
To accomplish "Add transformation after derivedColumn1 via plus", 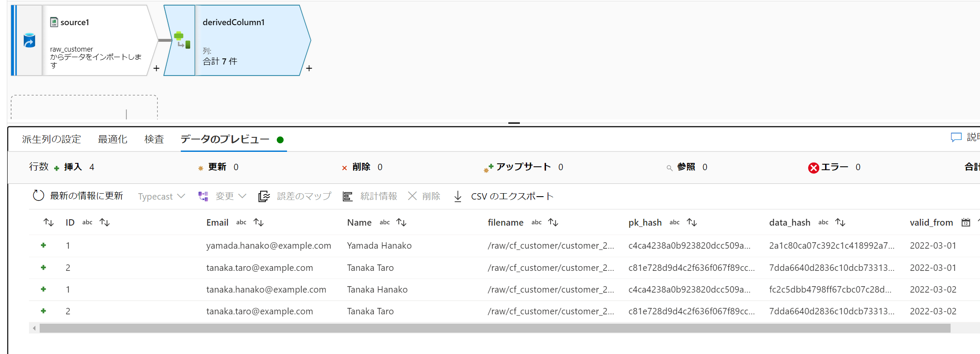I will tap(309, 68).
